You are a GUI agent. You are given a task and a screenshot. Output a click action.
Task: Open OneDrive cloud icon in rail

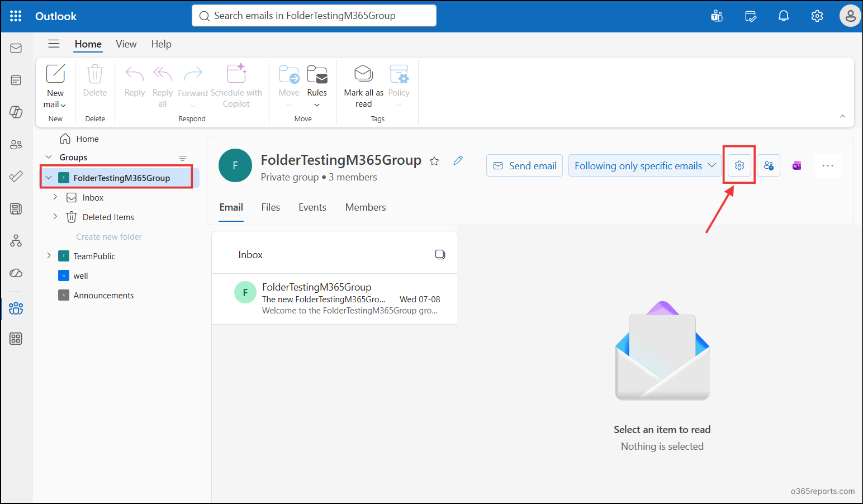16,273
